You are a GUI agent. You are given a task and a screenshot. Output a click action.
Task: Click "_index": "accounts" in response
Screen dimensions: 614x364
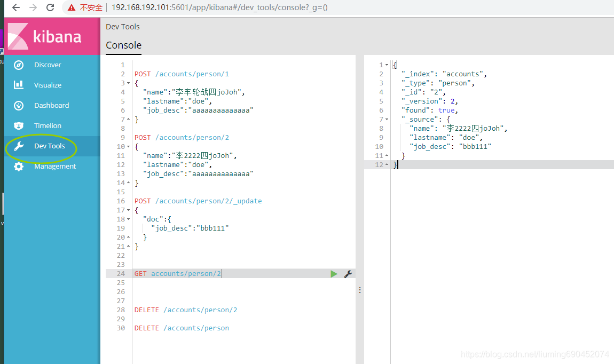click(444, 74)
